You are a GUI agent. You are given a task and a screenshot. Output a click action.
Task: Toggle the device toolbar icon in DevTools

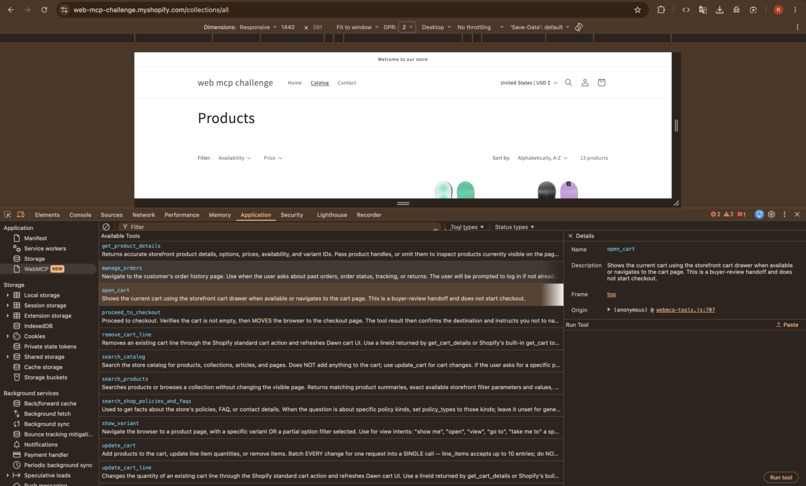click(x=21, y=214)
